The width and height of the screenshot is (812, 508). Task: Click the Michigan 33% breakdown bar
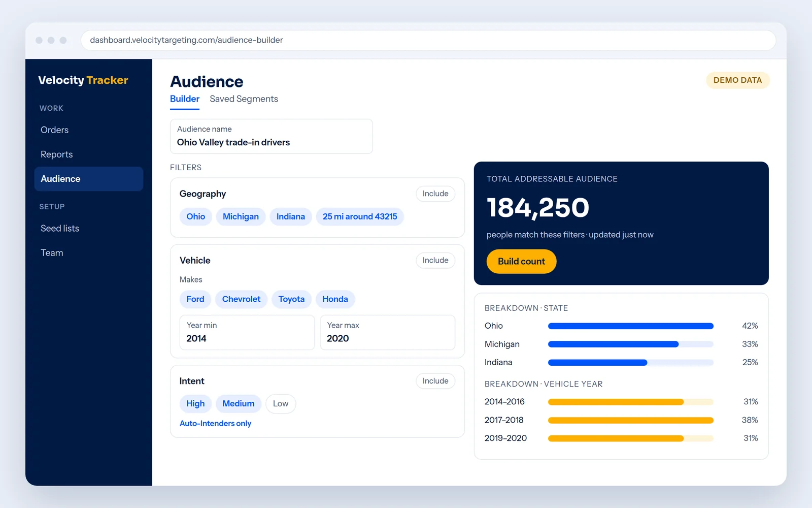(x=631, y=344)
